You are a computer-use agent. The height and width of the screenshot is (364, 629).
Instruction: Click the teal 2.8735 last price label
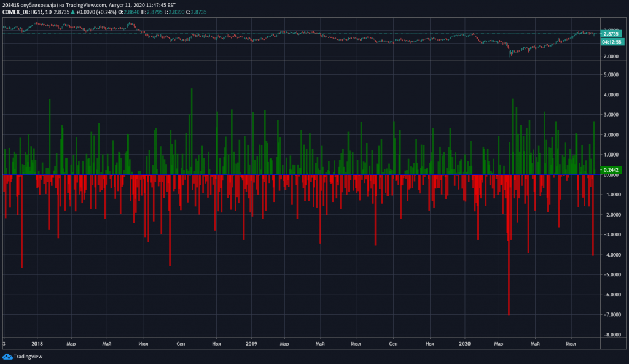coord(612,34)
